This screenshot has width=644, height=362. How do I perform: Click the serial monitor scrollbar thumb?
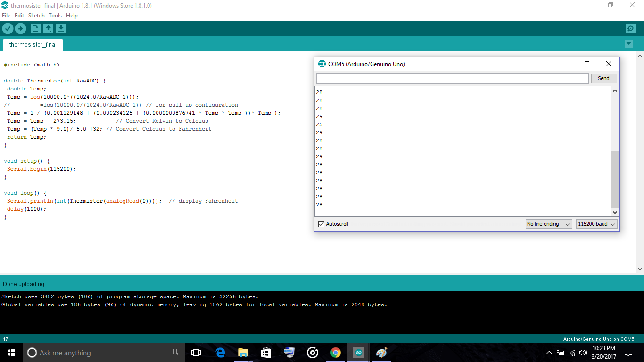(x=615, y=179)
